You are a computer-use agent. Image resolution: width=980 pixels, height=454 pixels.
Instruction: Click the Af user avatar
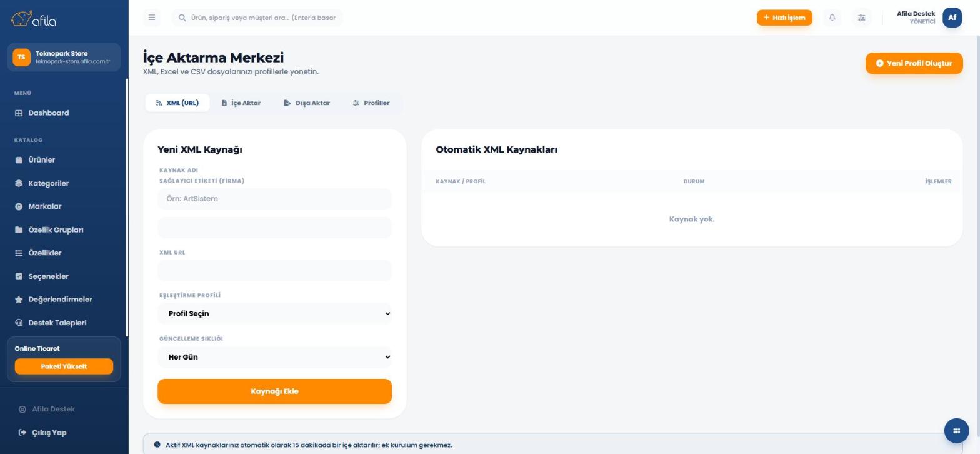click(x=952, y=18)
